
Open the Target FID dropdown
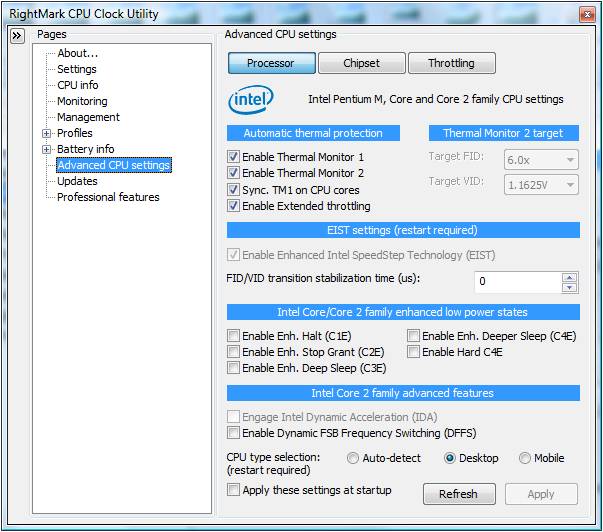coord(541,160)
